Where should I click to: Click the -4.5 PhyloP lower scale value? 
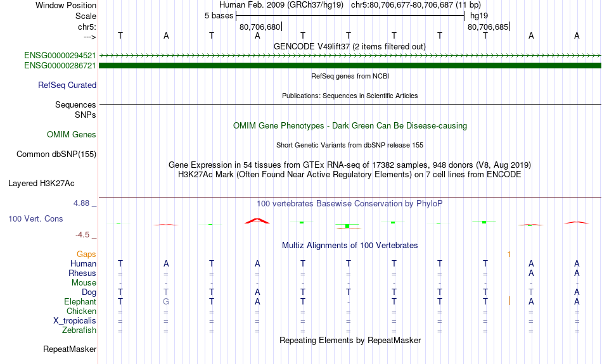click(82, 235)
